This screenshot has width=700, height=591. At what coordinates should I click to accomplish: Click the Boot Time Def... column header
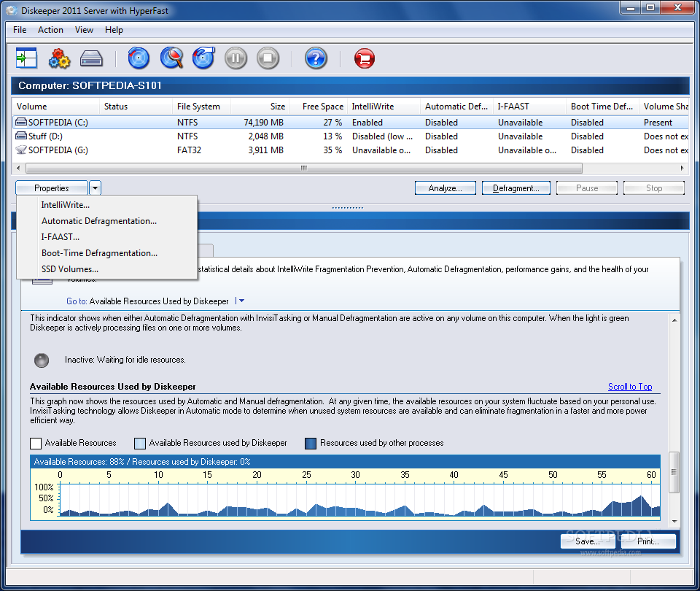(602, 107)
